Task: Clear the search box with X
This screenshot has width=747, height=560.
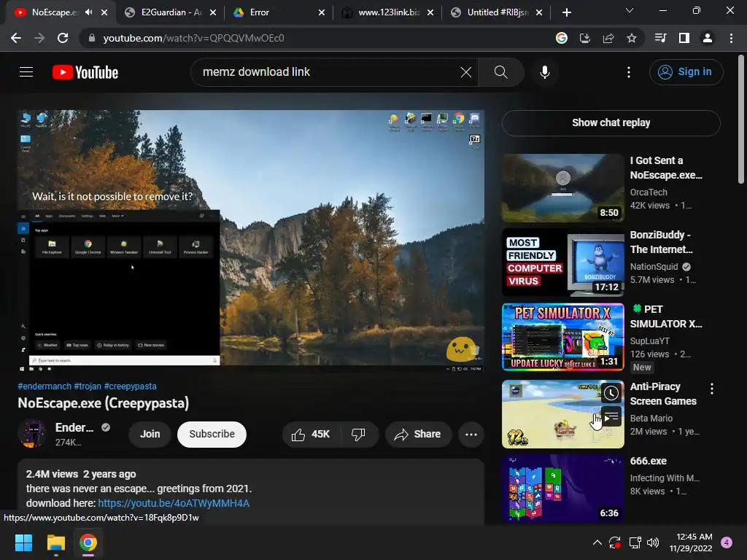Action: tap(466, 72)
